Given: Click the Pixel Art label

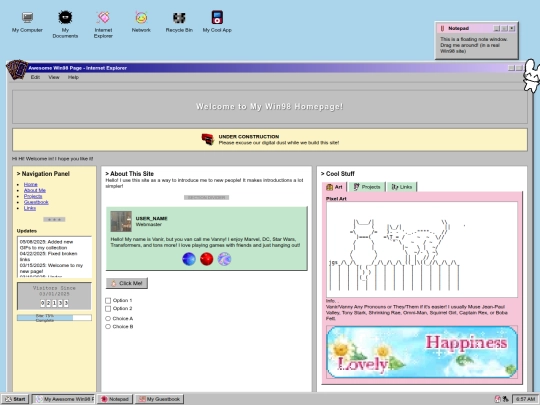Looking at the screenshot, I should point(336,199).
